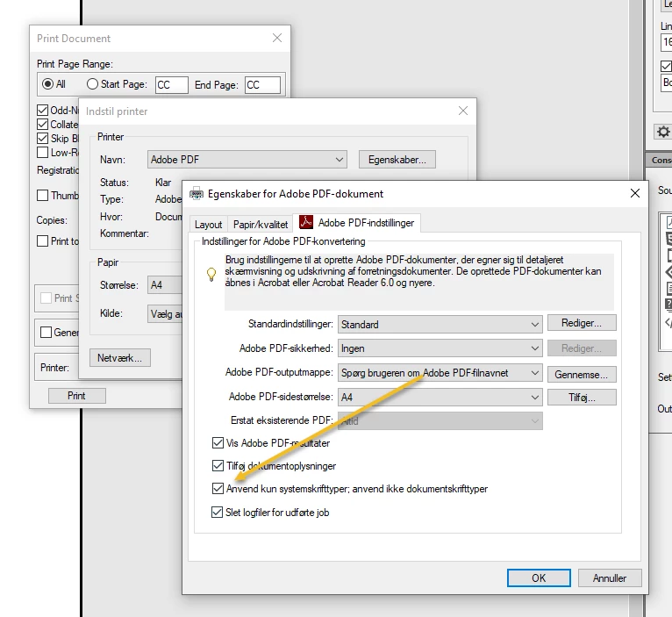The width and height of the screenshot is (672, 617).
Task: Click Tilføj button for page size
Action: click(582, 398)
